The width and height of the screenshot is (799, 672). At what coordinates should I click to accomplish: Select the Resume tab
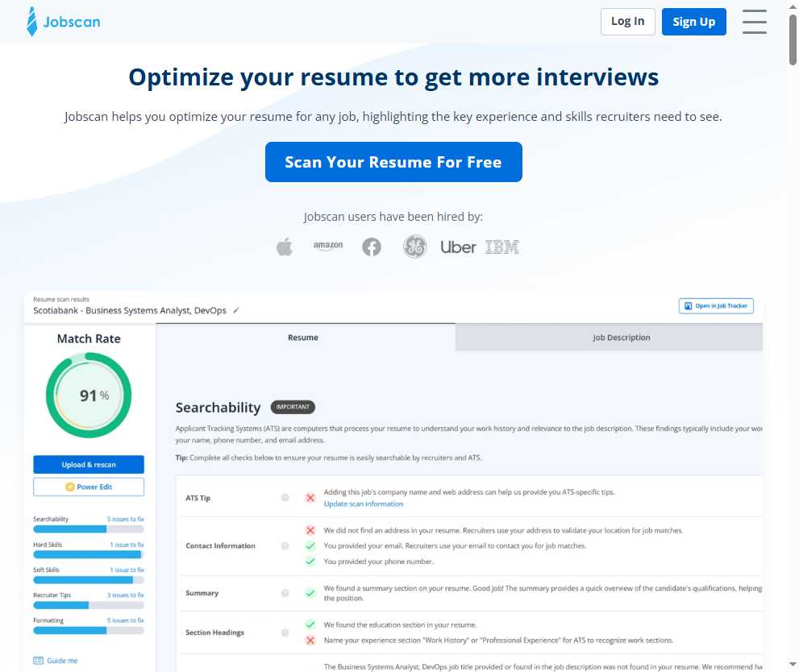[302, 337]
